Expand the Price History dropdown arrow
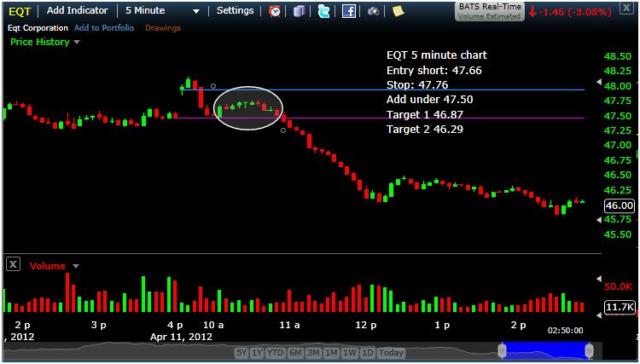 pyautogui.click(x=77, y=43)
